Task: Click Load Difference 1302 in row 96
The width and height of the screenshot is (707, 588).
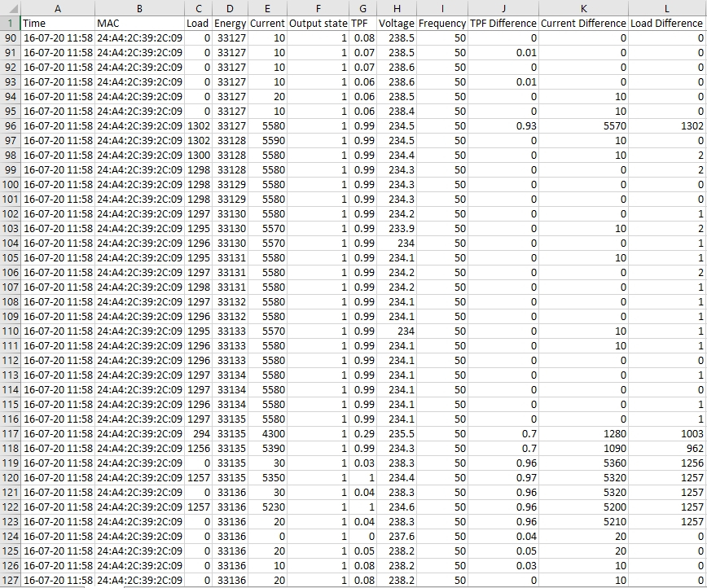Action: point(667,125)
